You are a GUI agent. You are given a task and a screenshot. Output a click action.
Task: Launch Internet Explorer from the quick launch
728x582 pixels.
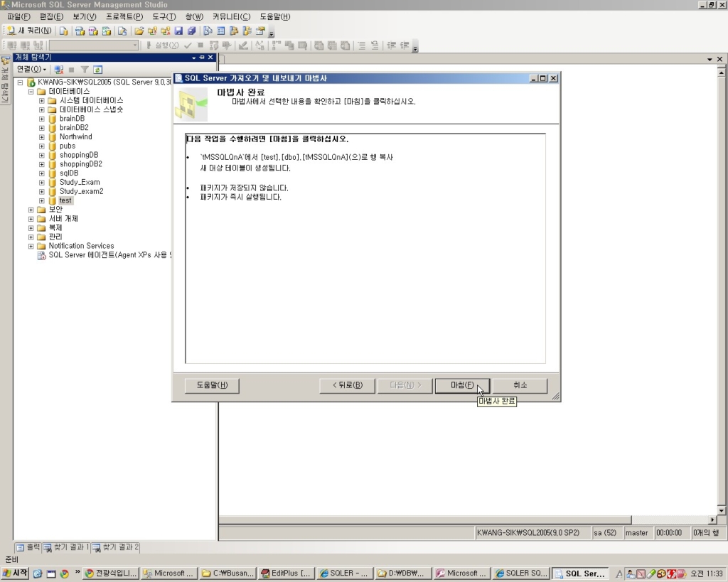click(38, 573)
